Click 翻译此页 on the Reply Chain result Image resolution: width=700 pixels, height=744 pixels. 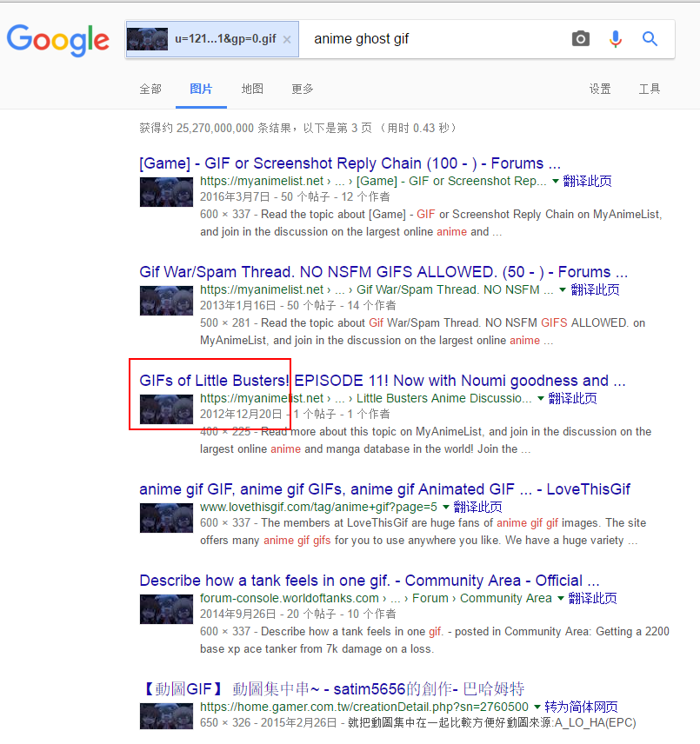(x=587, y=182)
